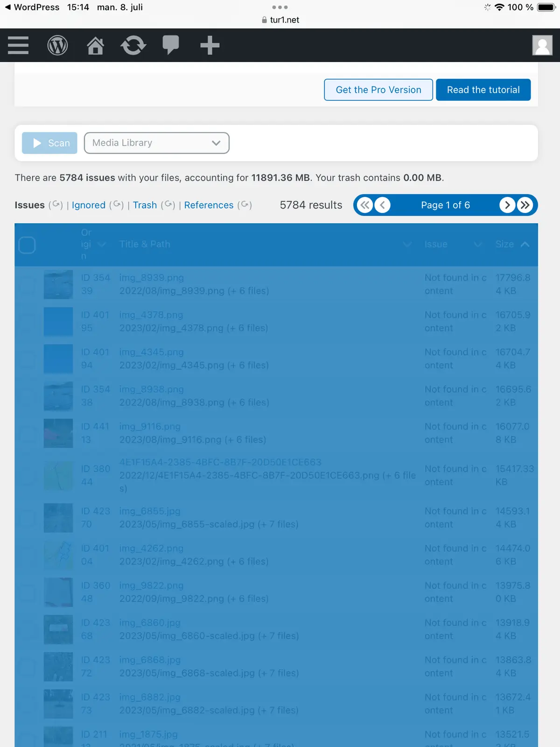560x747 pixels.
Task: Open updates via circular arrows icon
Action: tap(133, 45)
